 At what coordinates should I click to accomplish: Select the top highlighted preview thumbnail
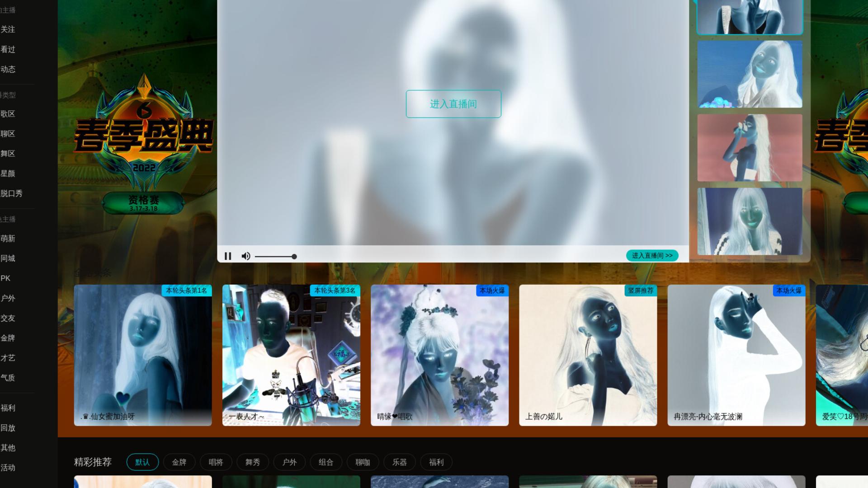750,17
